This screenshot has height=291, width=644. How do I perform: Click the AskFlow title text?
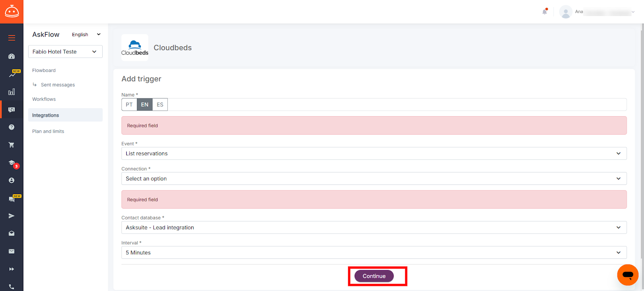coord(46,35)
